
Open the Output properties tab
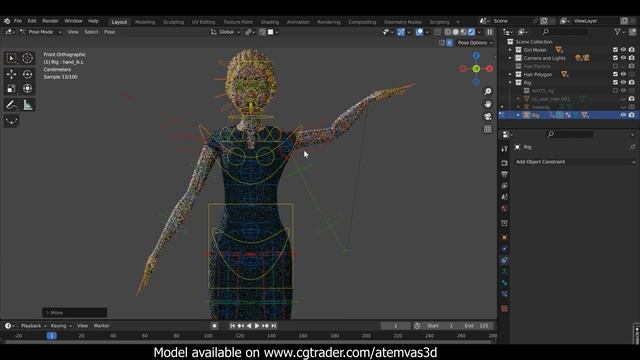pyautogui.click(x=504, y=175)
